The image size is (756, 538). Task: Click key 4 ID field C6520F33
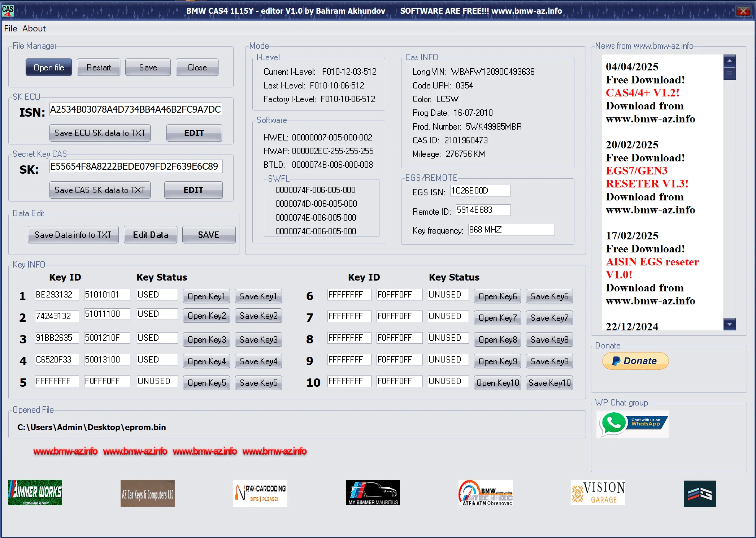point(57,360)
